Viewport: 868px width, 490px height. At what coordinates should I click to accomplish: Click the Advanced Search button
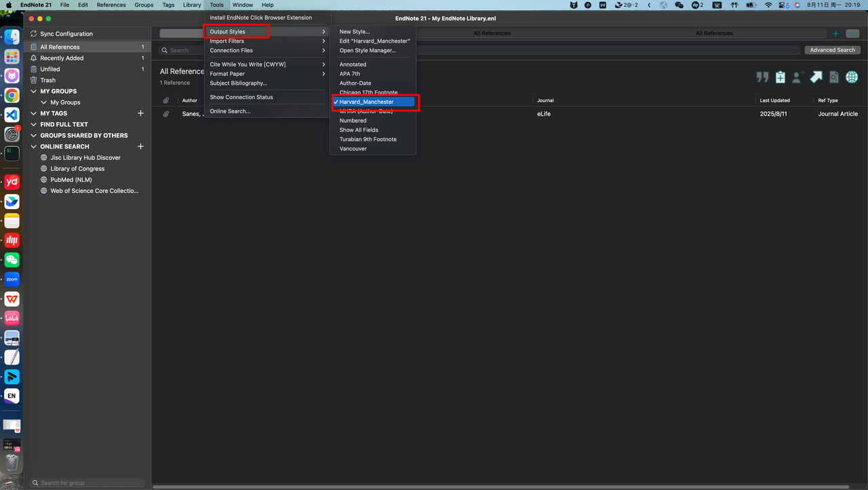(x=832, y=50)
